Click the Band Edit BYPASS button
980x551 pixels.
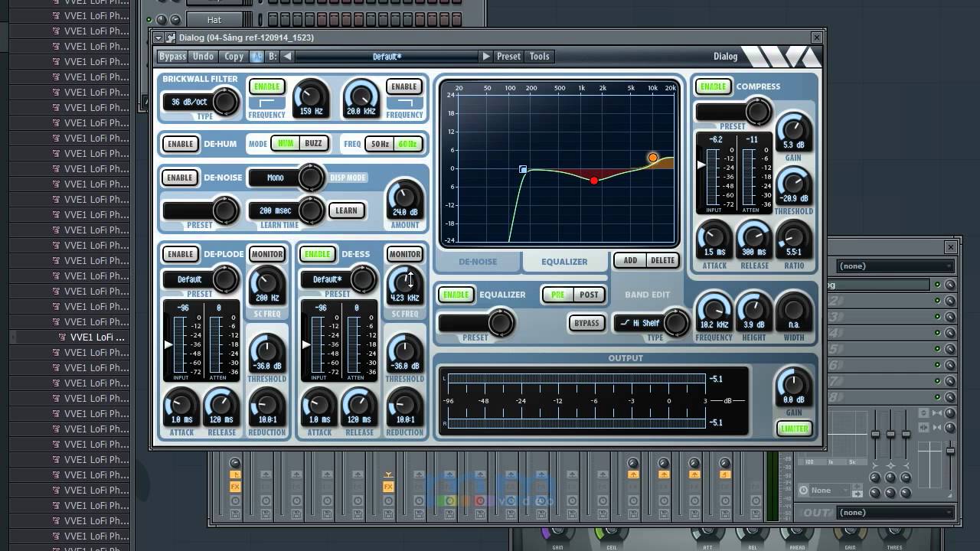586,323
